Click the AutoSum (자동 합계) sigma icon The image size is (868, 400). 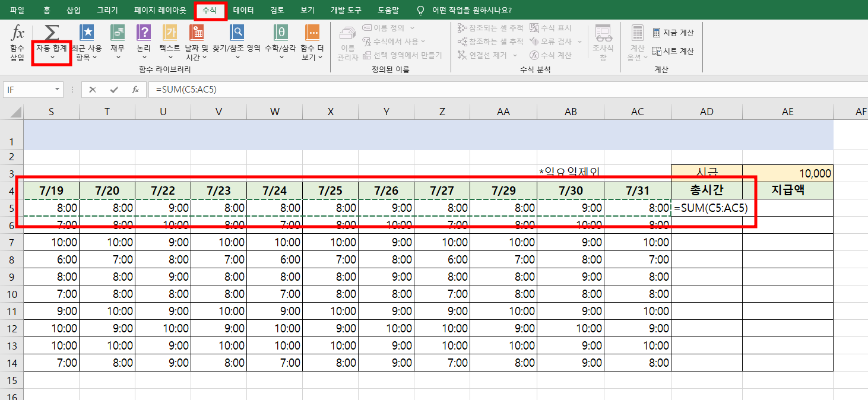52,33
